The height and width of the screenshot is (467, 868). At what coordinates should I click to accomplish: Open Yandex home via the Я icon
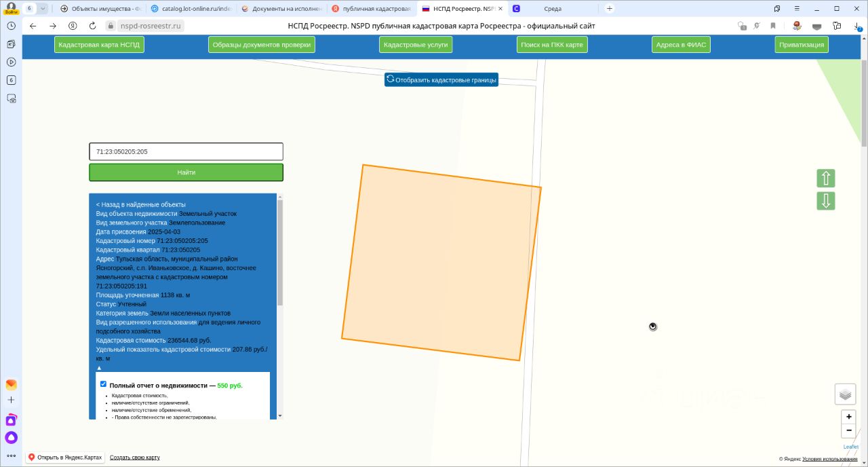(73, 26)
